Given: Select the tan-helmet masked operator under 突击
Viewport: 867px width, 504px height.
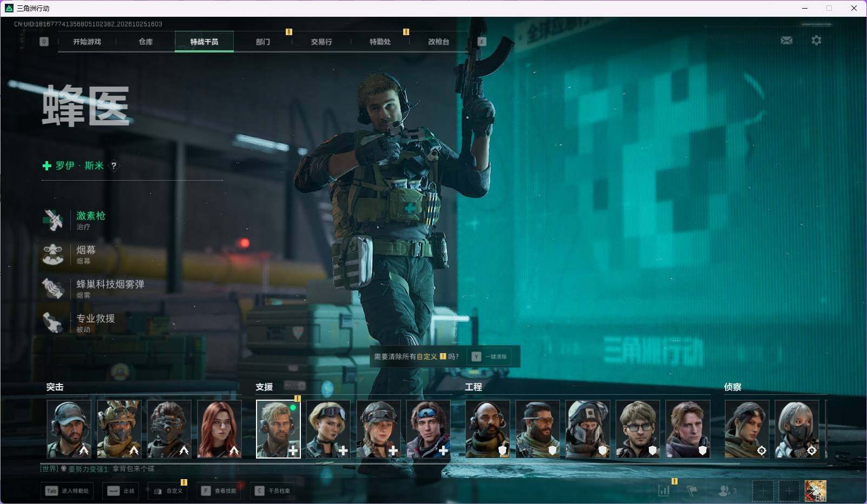Looking at the screenshot, I should pos(119,429).
